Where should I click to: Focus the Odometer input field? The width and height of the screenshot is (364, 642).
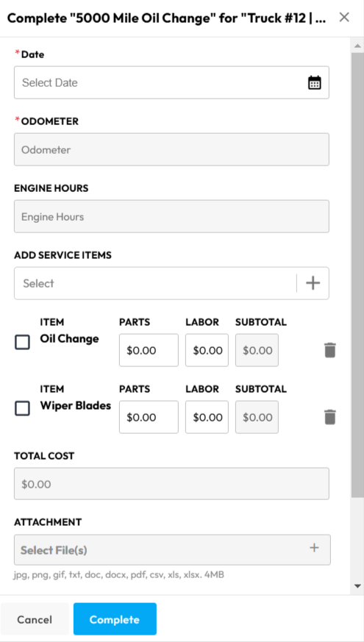171,149
